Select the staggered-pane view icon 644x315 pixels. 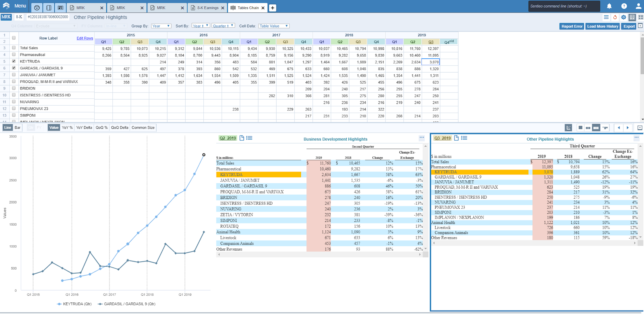click(605, 128)
